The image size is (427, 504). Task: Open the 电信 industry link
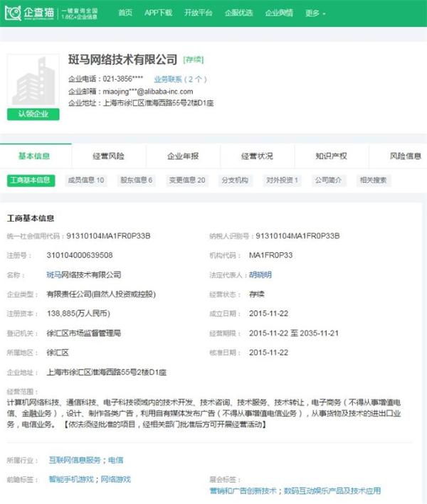click(x=115, y=460)
